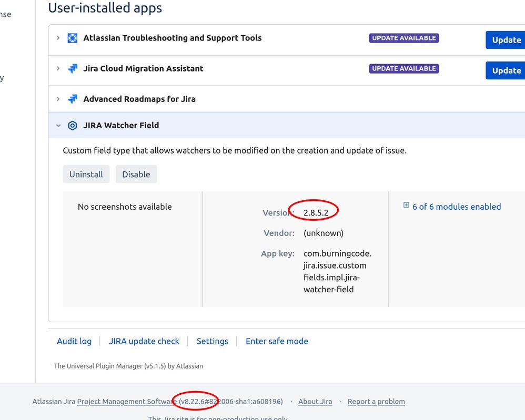Collapse the JIRA Watcher Field row
Viewport: 525px width, 420px height.
[x=58, y=126]
